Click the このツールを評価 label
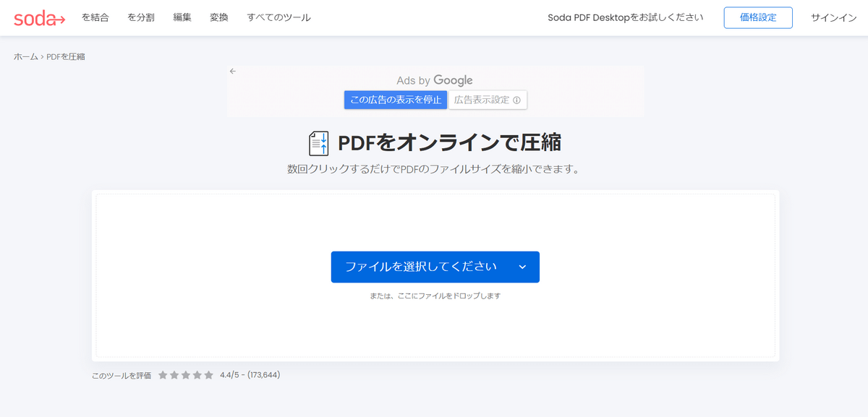This screenshot has height=417, width=868. coord(122,376)
